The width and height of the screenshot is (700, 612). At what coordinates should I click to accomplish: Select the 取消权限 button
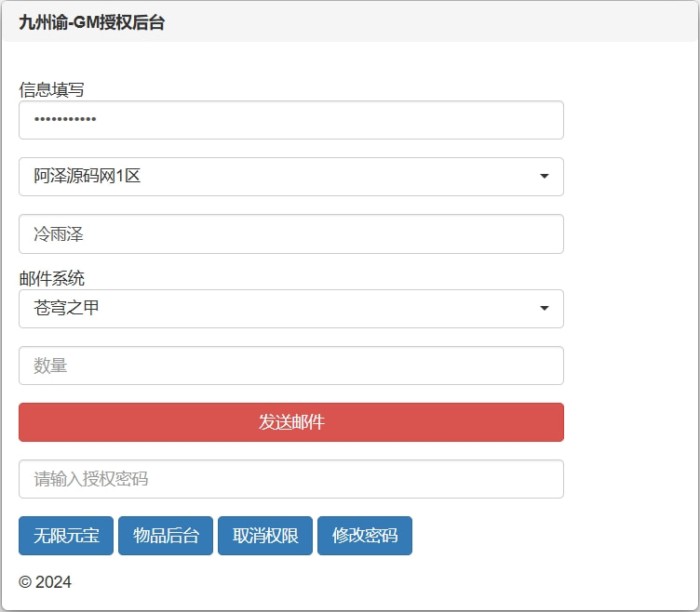pos(265,536)
